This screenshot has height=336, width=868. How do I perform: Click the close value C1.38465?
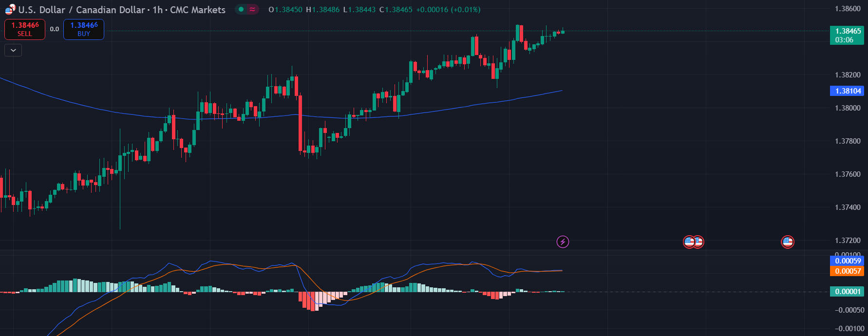(396, 10)
